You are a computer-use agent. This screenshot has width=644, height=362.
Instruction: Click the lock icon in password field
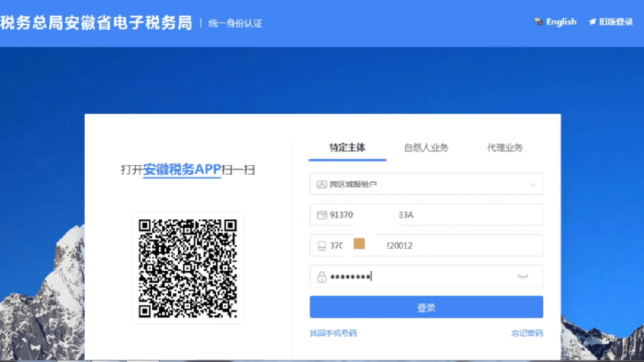(x=322, y=277)
